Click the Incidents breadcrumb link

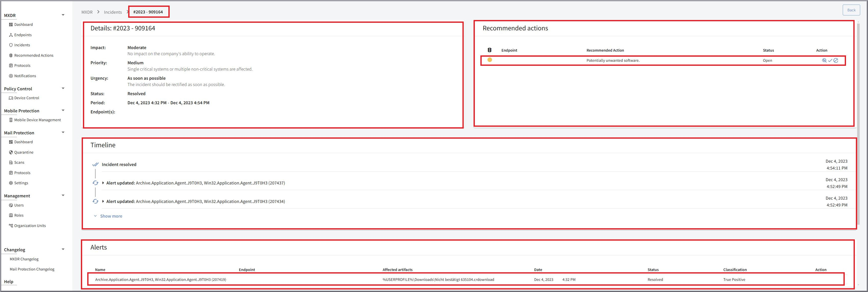coord(113,12)
